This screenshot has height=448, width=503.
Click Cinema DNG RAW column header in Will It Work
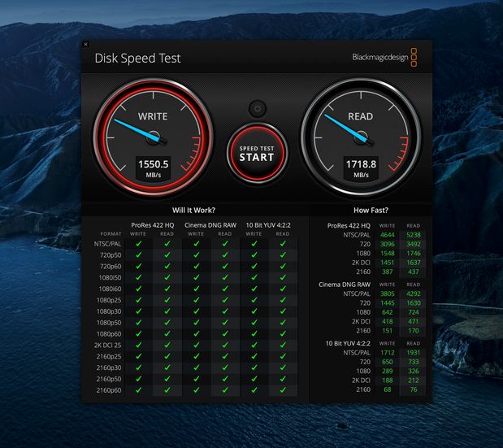pos(210,225)
